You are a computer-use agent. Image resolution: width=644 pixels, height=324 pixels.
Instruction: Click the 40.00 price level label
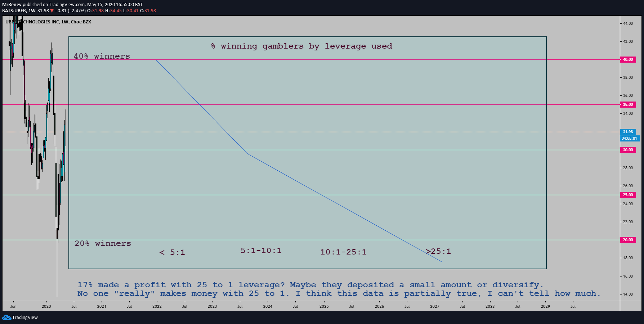pyautogui.click(x=628, y=59)
